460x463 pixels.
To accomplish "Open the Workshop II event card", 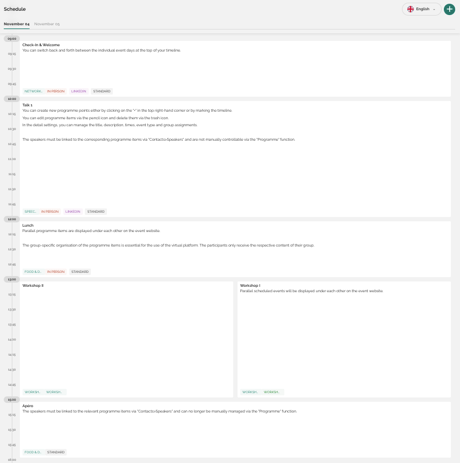I will pos(127,339).
